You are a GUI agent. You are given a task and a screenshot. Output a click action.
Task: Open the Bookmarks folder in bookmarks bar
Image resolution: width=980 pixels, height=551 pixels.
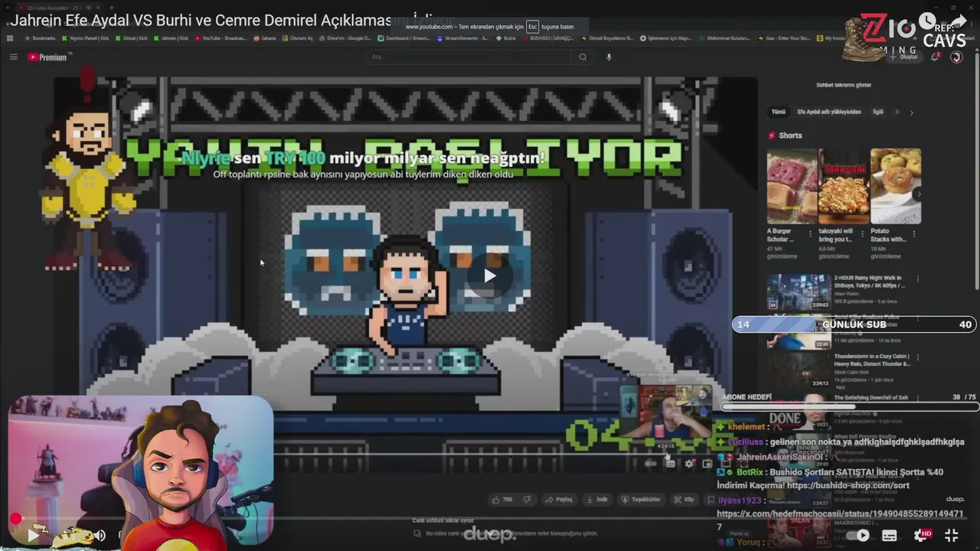(x=40, y=37)
